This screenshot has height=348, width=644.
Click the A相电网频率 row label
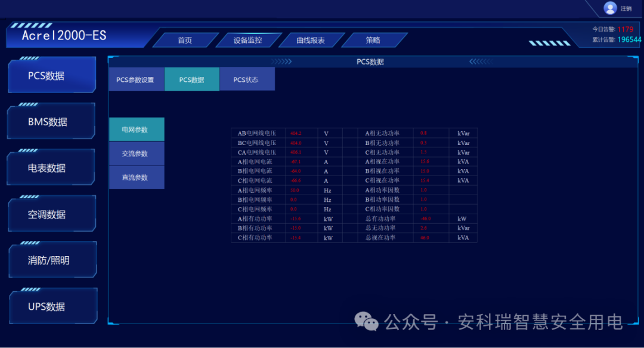click(x=255, y=190)
